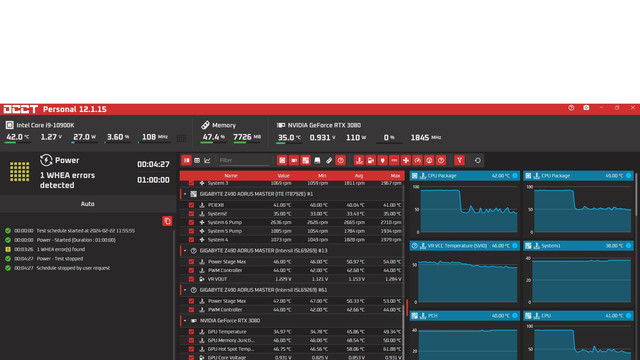Click blue color dot on VR VCC Temperature graph
The image size is (640, 360).
[515, 246]
